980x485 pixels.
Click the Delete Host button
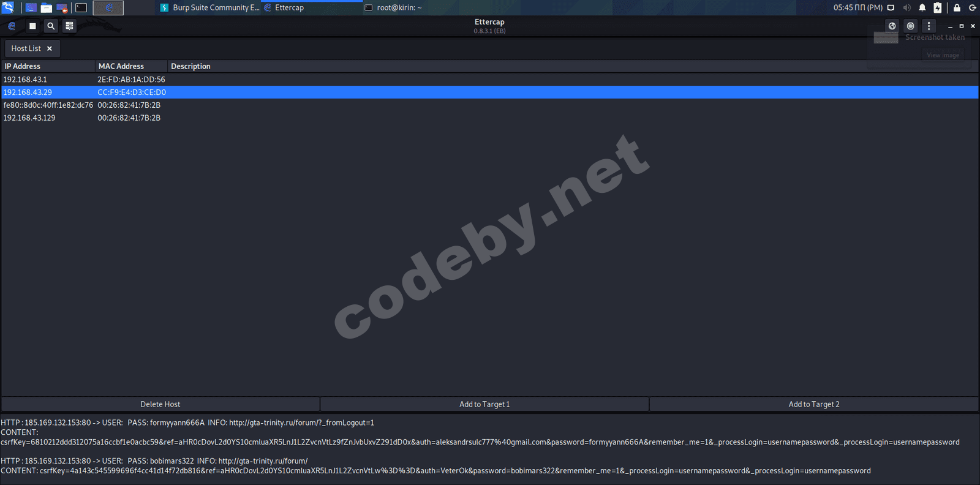pos(160,404)
